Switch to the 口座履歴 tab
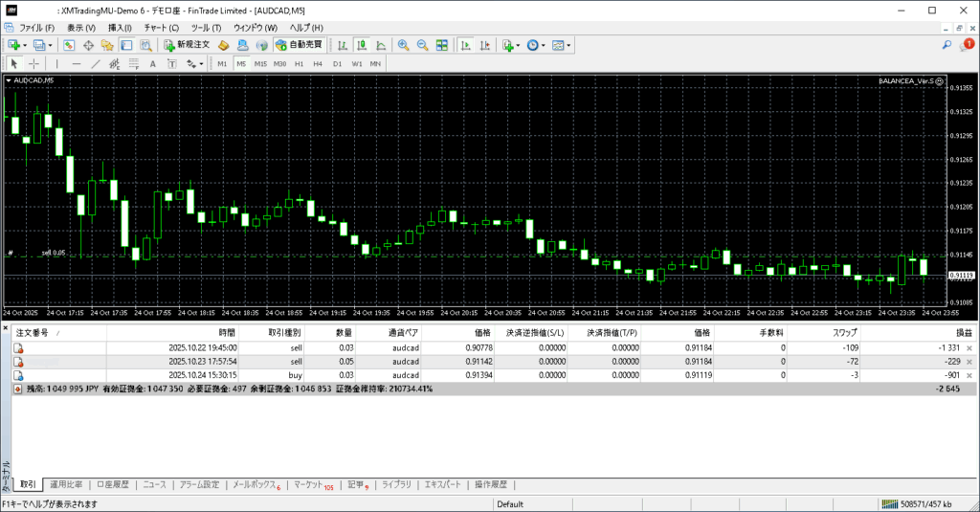Image resolution: width=980 pixels, height=512 pixels. [x=112, y=485]
